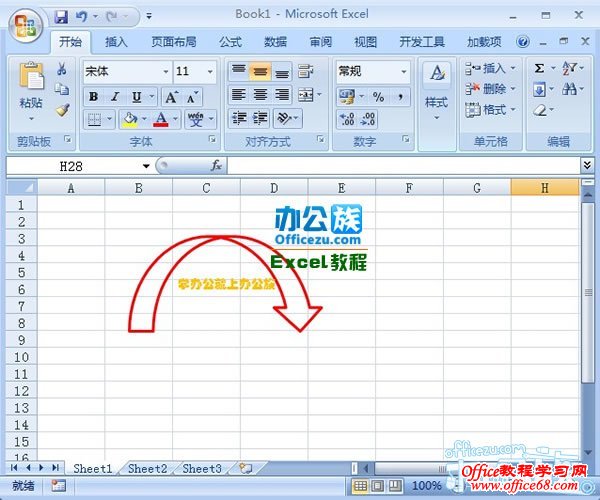Align text to vertical middle

(260, 71)
